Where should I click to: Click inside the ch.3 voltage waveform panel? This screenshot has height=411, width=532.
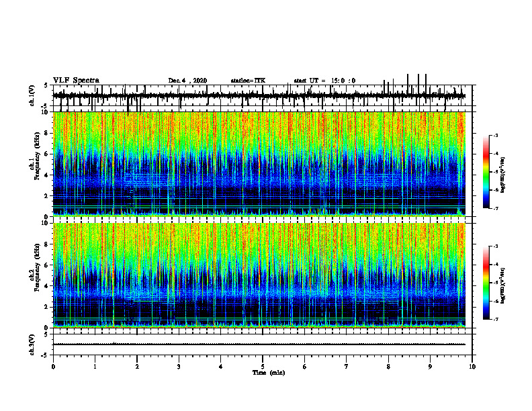tap(263, 345)
